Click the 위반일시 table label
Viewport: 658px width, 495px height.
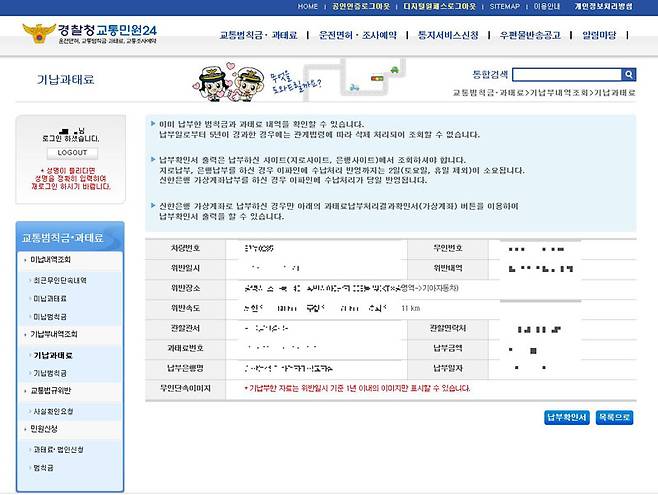point(185,268)
